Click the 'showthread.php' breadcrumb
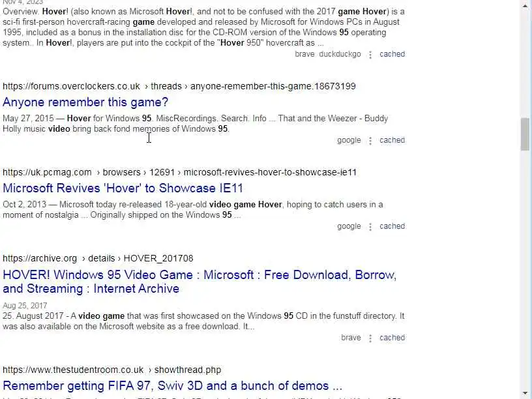Screen dimensions: 532x399 [188, 370]
